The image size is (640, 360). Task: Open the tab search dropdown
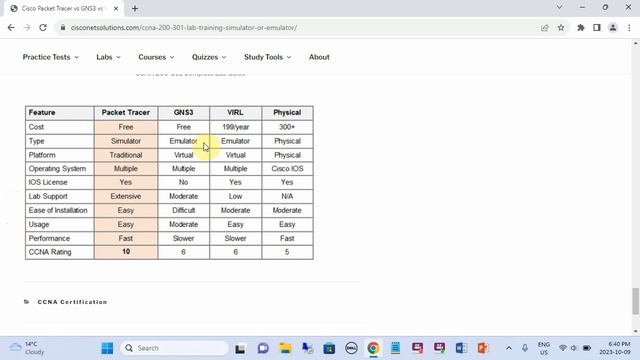click(x=560, y=7)
